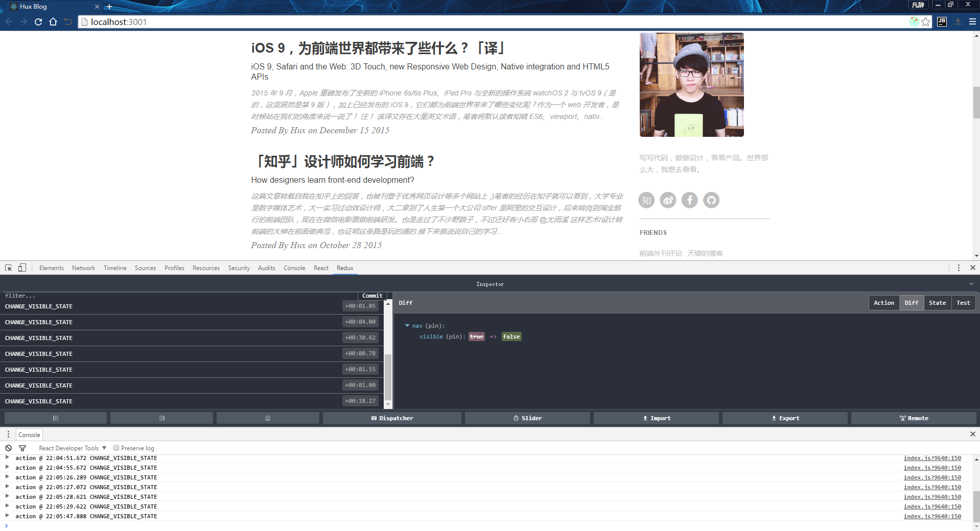The image size is (980, 531).
Task: Click the middle grid layout button in Redux bar
Action: coord(162,418)
